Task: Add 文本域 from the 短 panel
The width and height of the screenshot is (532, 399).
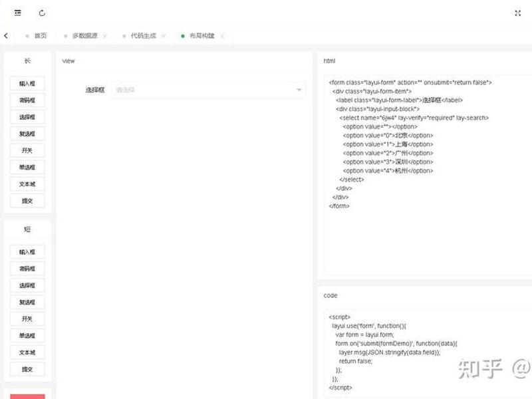Action: [27, 352]
